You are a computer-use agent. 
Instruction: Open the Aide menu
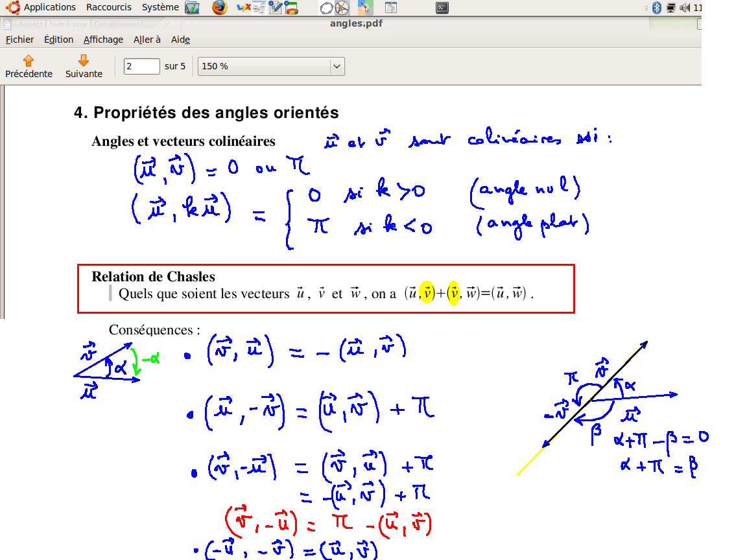pyautogui.click(x=180, y=40)
